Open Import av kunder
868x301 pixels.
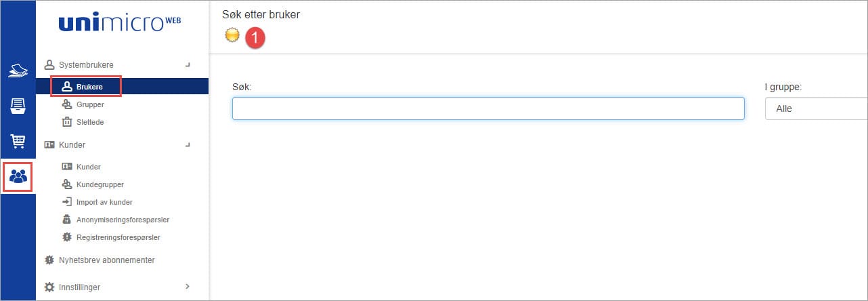(104, 202)
